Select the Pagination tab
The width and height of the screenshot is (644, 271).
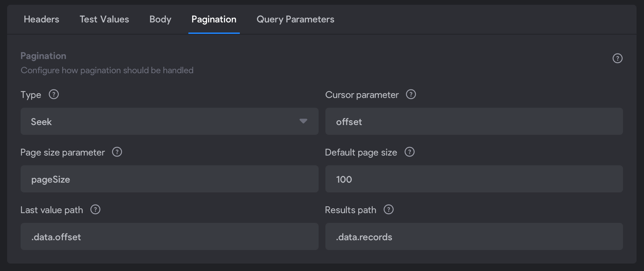[214, 19]
